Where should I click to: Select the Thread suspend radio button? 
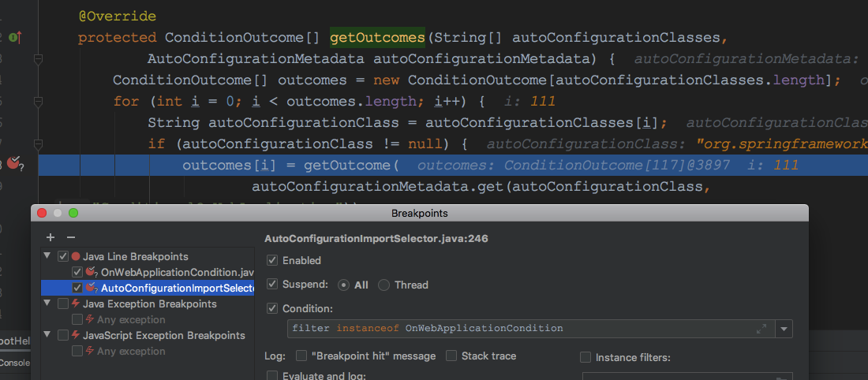pos(383,285)
